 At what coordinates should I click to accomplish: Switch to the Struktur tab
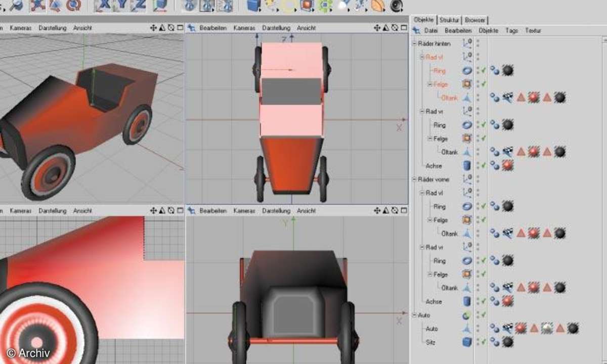(x=449, y=20)
